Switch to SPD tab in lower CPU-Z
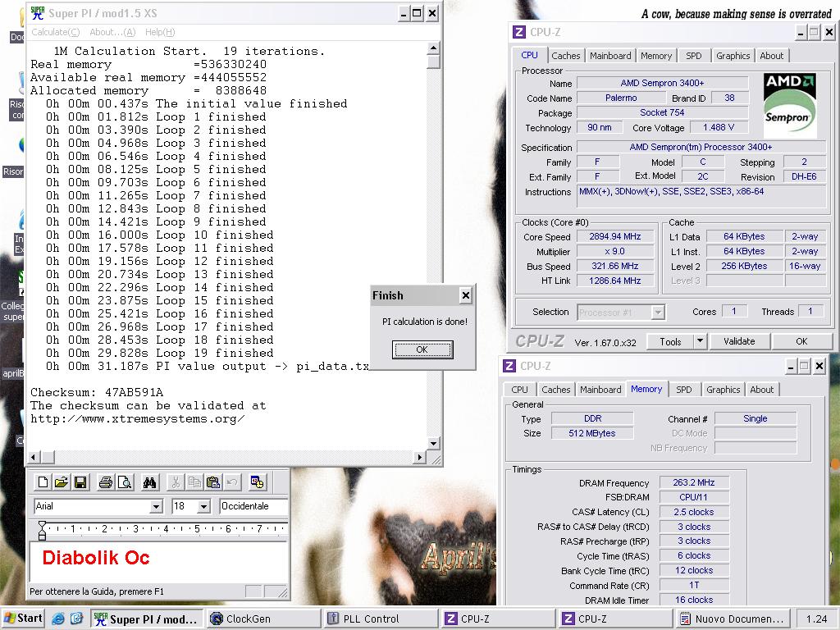 click(683, 390)
